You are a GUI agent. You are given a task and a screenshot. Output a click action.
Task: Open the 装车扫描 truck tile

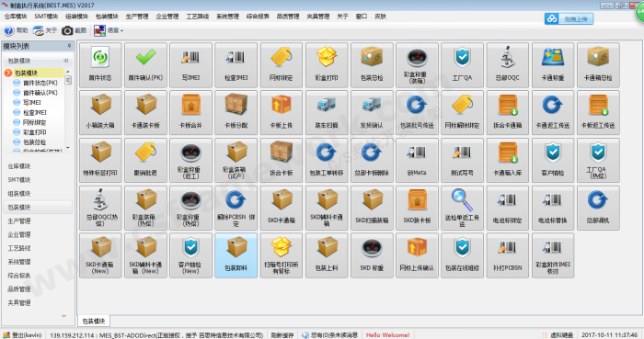point(327,112)
